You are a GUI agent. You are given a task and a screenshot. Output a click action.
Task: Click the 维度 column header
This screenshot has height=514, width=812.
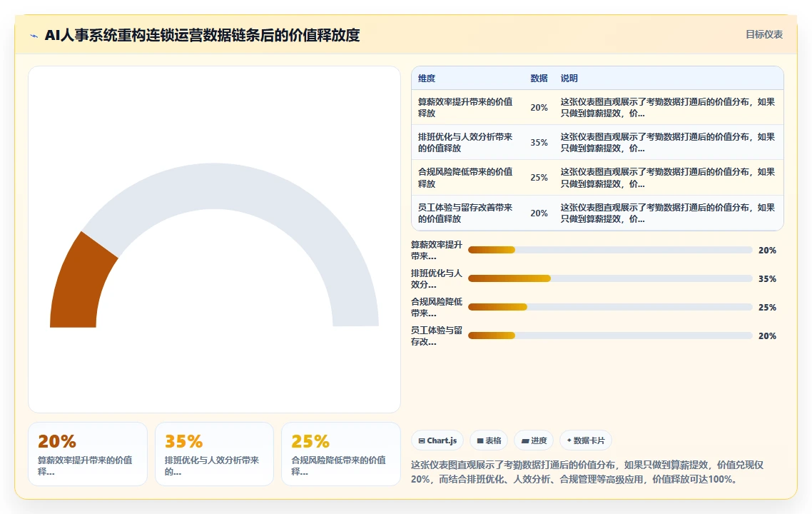427,79
